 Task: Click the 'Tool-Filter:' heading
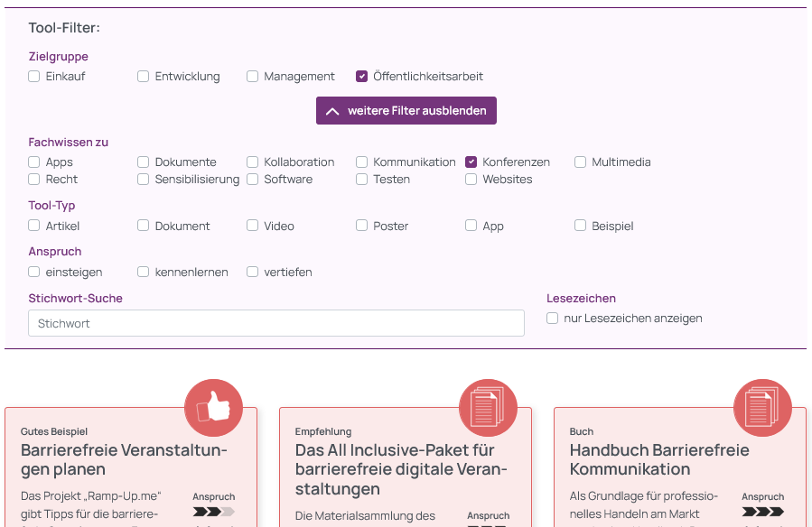pos(64,28)
